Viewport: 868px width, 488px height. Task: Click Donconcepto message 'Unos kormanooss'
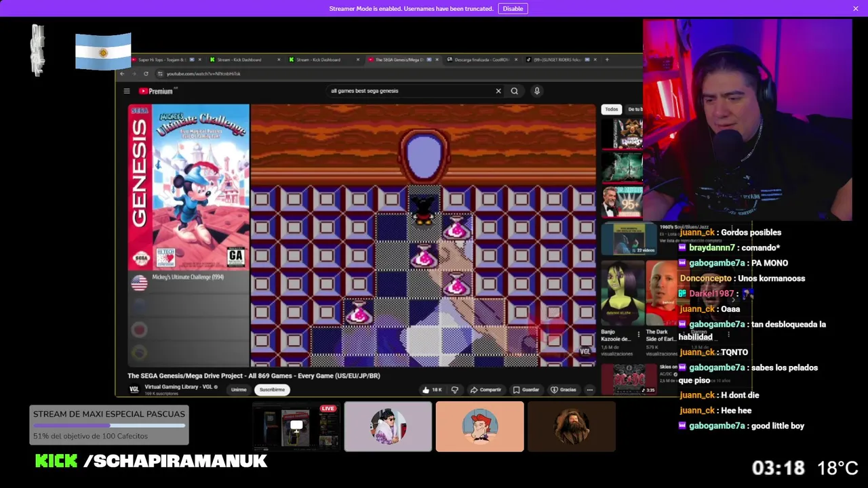[771, 279]
